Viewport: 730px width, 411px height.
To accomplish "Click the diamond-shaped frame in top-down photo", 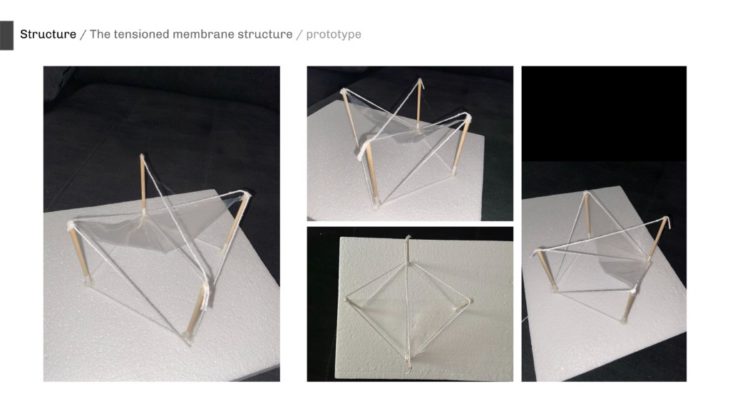I will pos(408,302).
